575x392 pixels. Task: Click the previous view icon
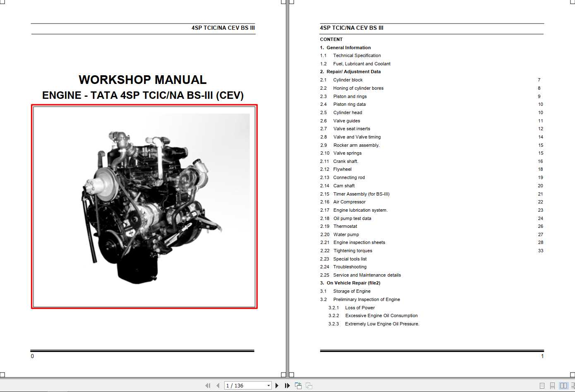coord(298,385)
